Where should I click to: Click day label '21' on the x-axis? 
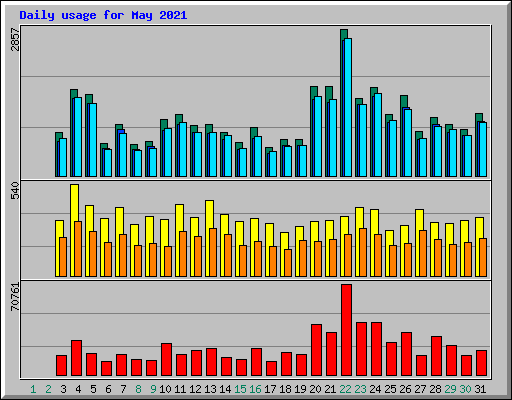[330, 389]
